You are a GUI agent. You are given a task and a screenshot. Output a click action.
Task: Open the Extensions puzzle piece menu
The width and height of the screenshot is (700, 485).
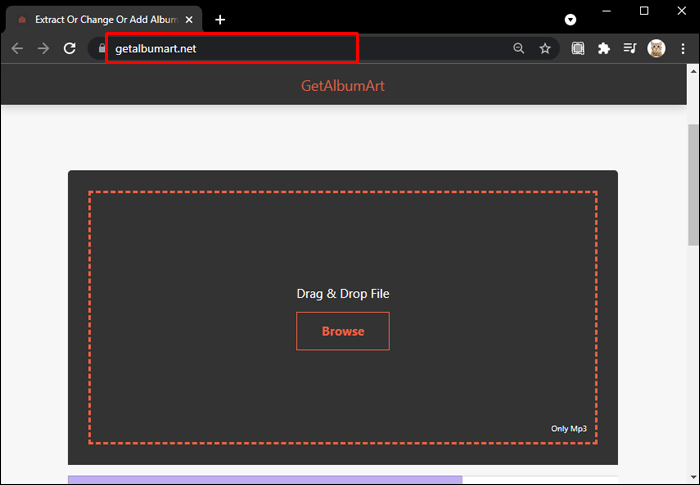tap(604, 48)
